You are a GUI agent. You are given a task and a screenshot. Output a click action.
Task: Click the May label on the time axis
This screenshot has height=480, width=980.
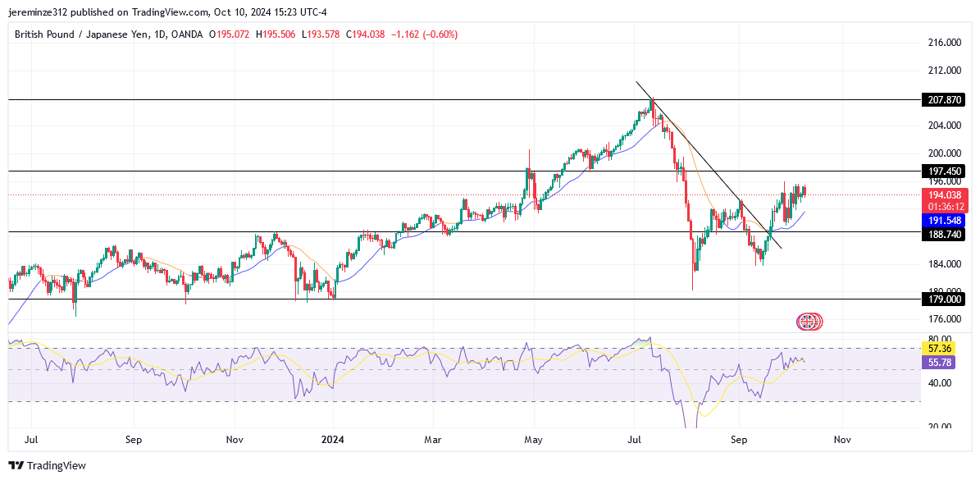click(x=533, y=440)
